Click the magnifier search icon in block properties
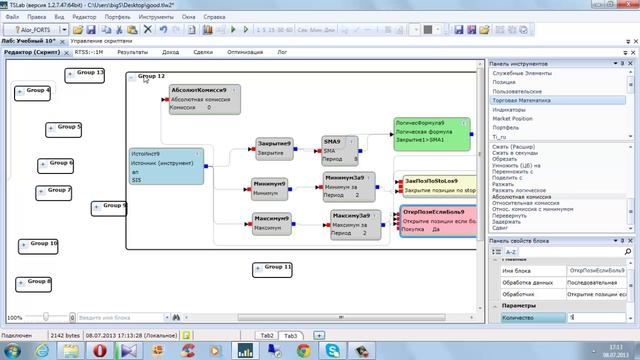Image resolution: width=640 pixels, height=360 pixels. pyautogui.click(x=628, y=252)
